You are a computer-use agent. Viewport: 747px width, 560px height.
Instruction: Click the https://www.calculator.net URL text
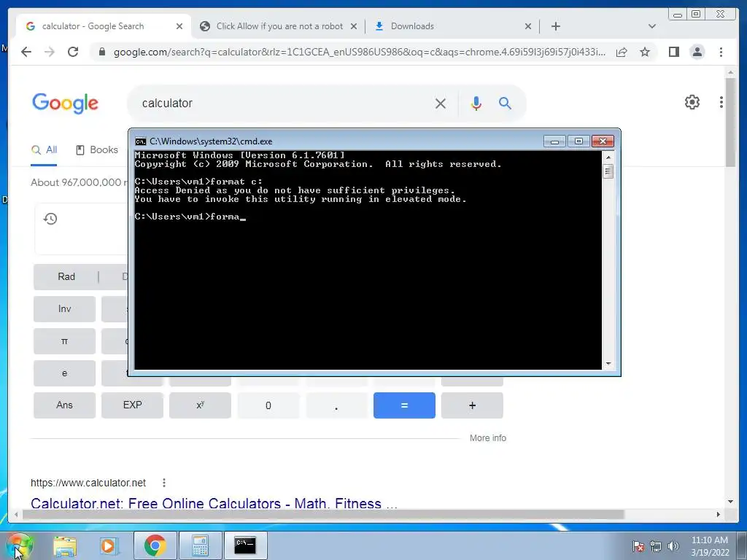pyautogui.click(x=88, y=483)
